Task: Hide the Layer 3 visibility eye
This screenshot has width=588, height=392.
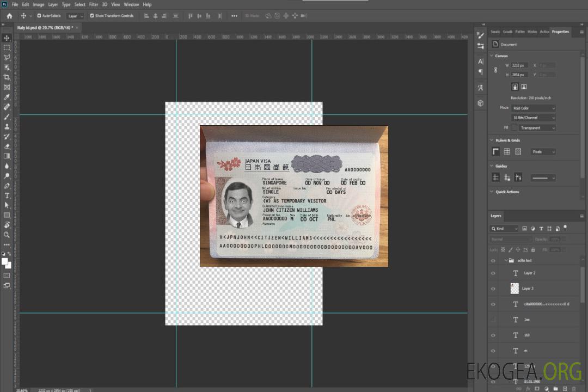Action: [x=493, y=289]
